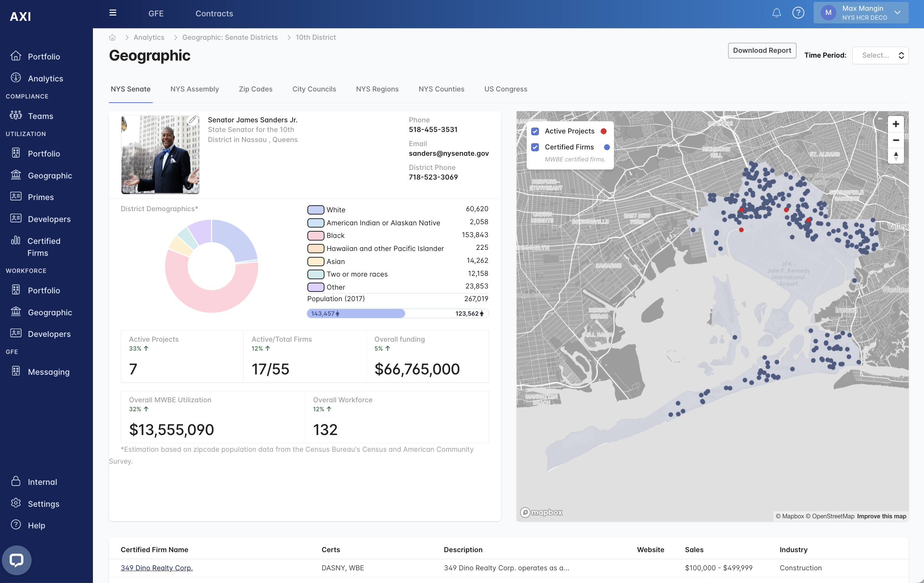Viewport: 924px width, 583px height.
Task: Switch to the Zip Codes tab
Action: tap(256, 89)
